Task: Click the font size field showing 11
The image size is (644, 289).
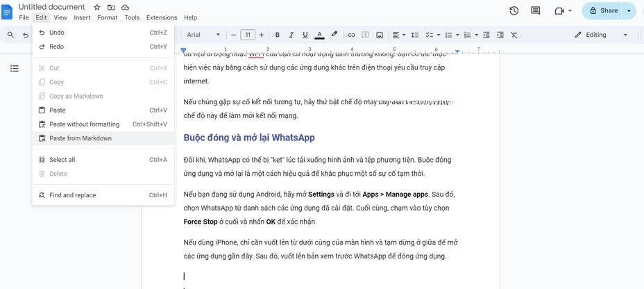Action: [248, 35]
